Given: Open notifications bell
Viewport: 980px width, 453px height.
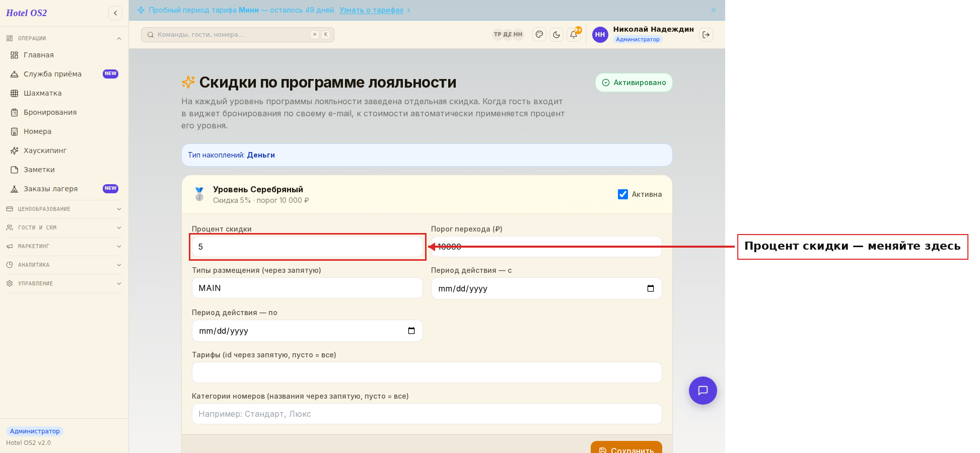Looking at the screenshot, I should (x=574, y=35).
